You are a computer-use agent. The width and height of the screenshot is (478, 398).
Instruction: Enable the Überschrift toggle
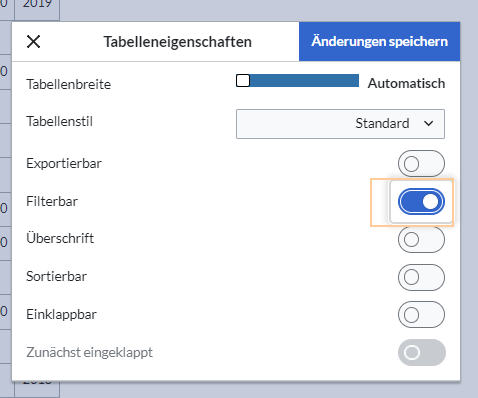pyautogui.click(x=421, y=239)
